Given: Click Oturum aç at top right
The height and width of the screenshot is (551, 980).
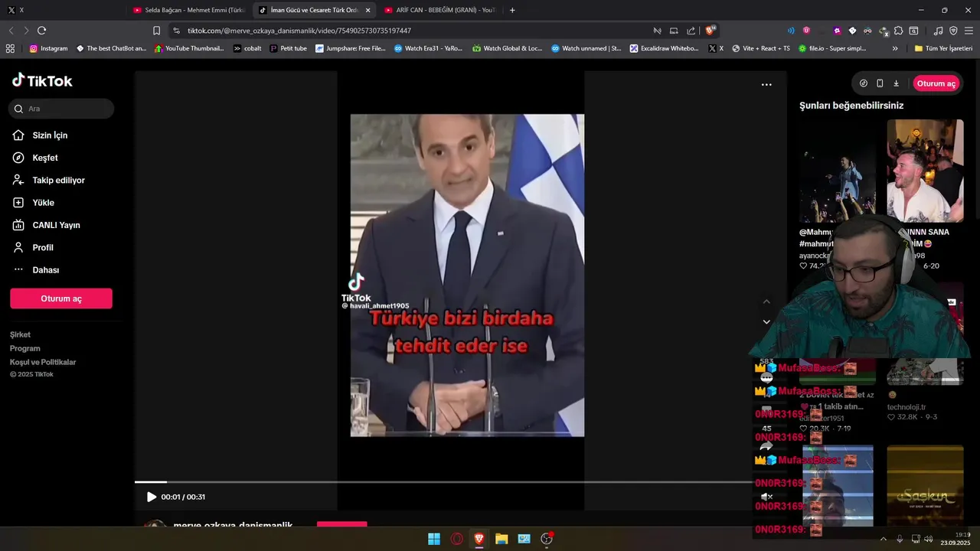Looking at the screenshot, I should [x=936, y=83].
